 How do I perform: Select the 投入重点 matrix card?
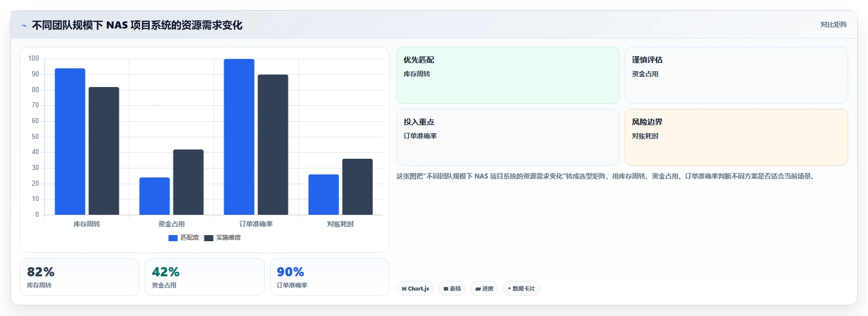point(508,137)
